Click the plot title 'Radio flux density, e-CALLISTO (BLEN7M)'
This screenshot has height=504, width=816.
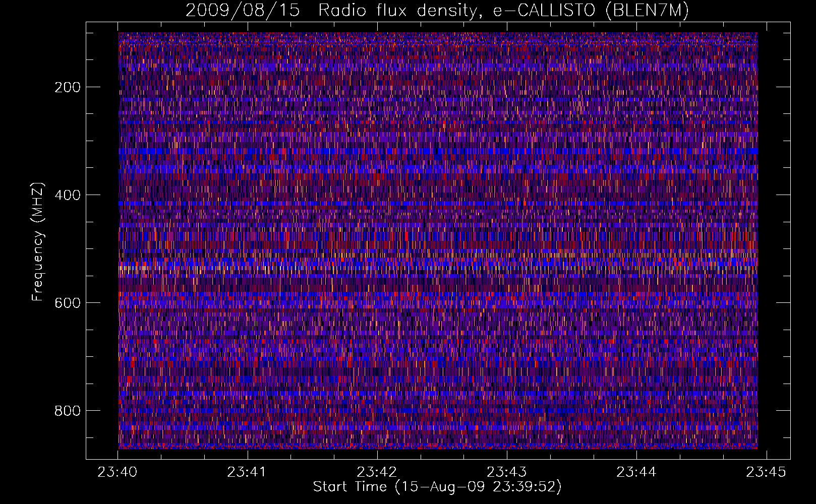coord(503,11)
